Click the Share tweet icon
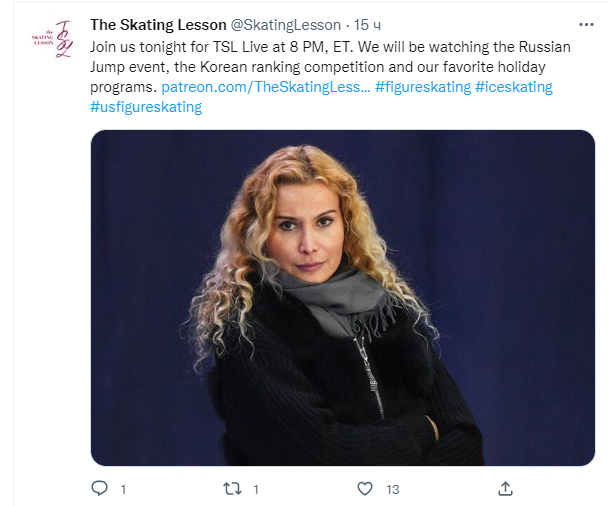The height and width of the screenshot is (506, 608). [x=505, y=489]
